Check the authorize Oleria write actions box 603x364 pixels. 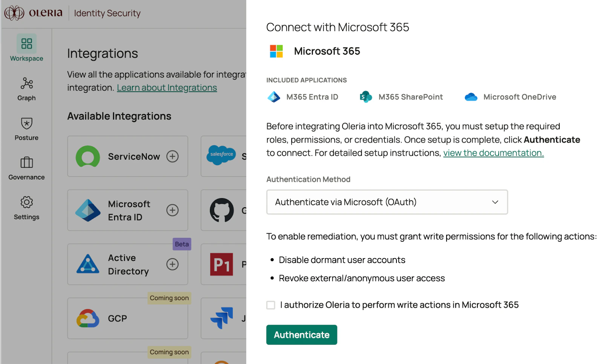tap(271, 305)
